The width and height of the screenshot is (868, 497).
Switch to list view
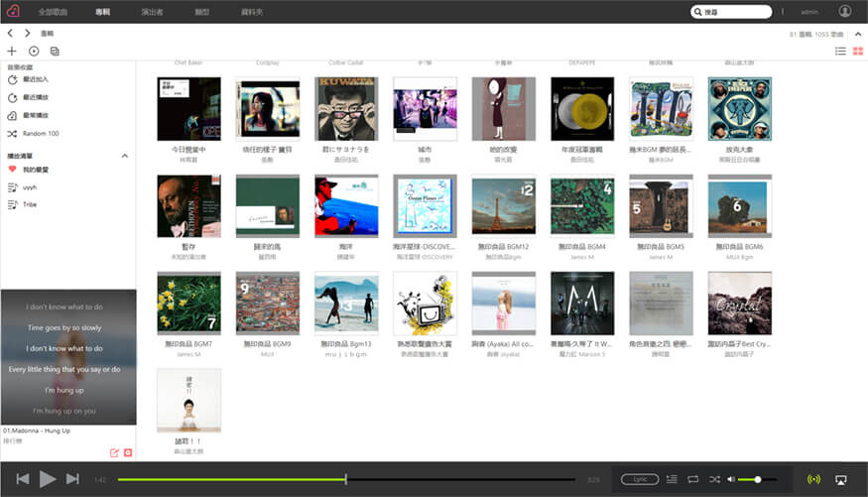tap(840, 51)
